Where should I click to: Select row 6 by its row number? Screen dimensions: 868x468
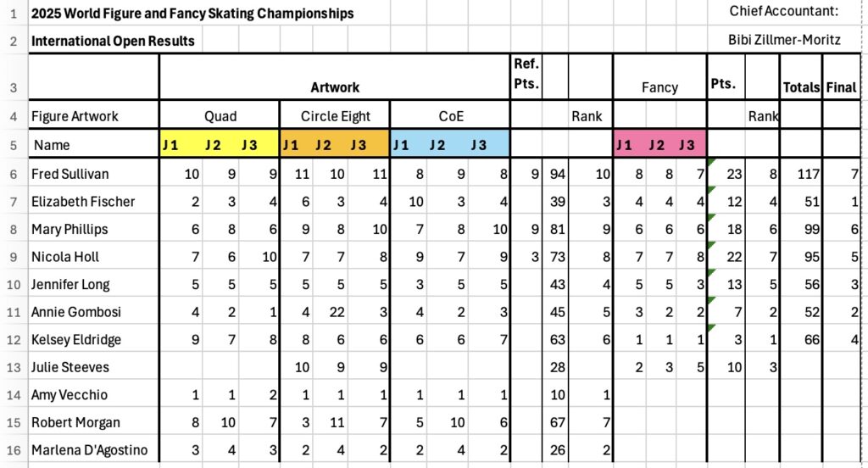pyautogui.click(x=13, y=174)
